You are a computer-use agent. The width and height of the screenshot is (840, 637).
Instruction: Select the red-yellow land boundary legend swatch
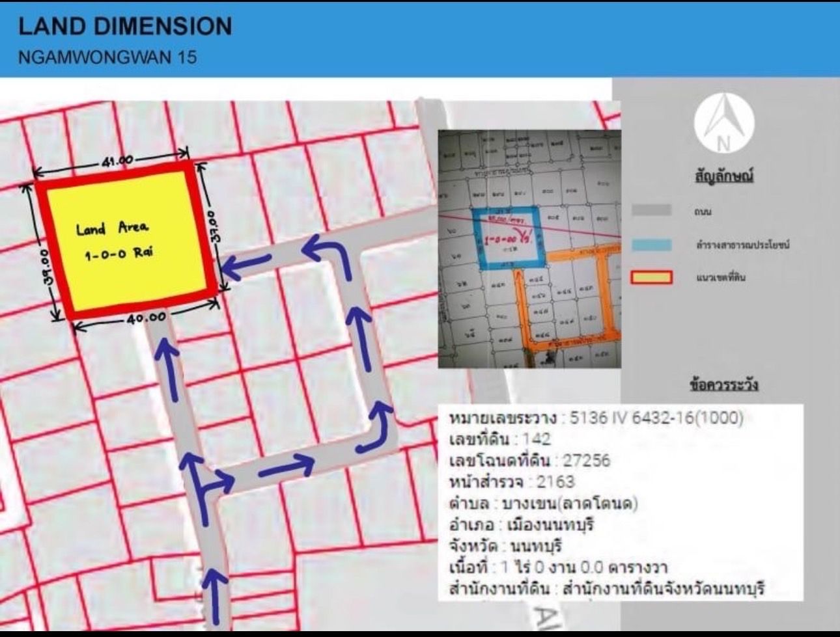[652, 277]
